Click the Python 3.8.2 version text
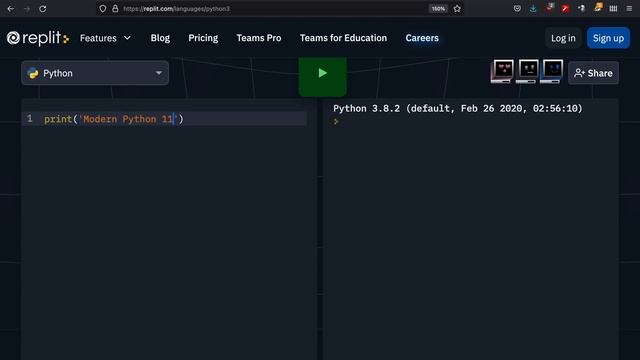This screenshot has width=640, height=360. coord(458,108)
